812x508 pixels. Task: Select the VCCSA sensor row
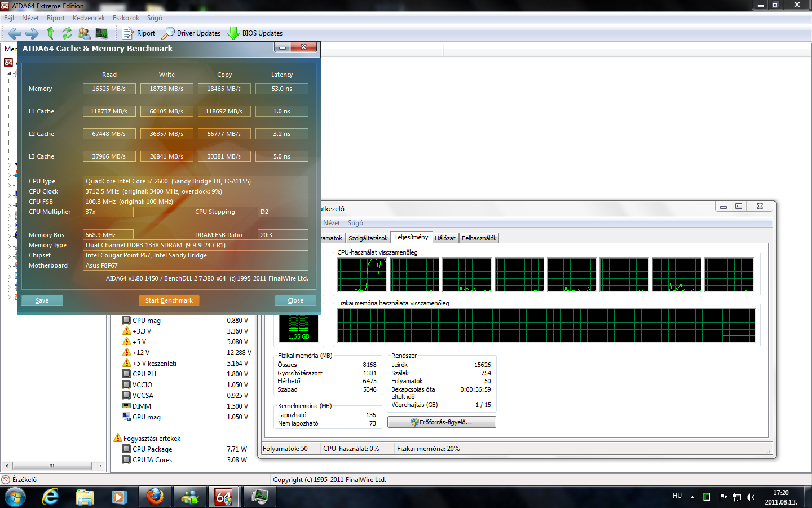coord(186,396)
